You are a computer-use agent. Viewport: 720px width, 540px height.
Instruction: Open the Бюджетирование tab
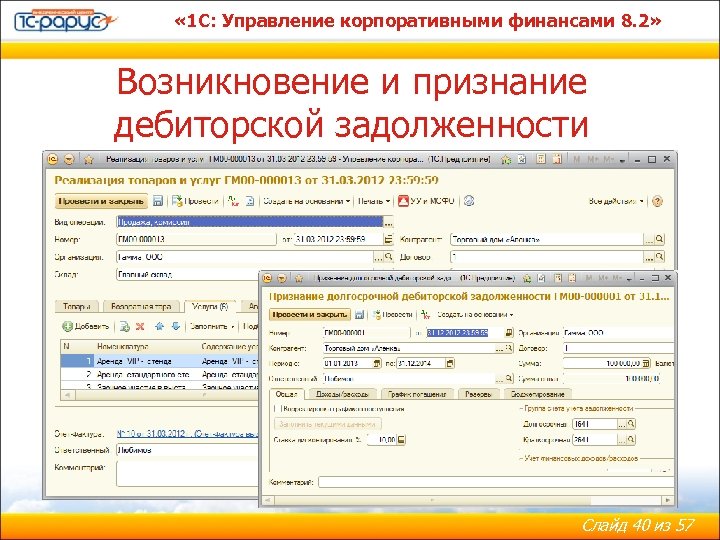[538, 394]
